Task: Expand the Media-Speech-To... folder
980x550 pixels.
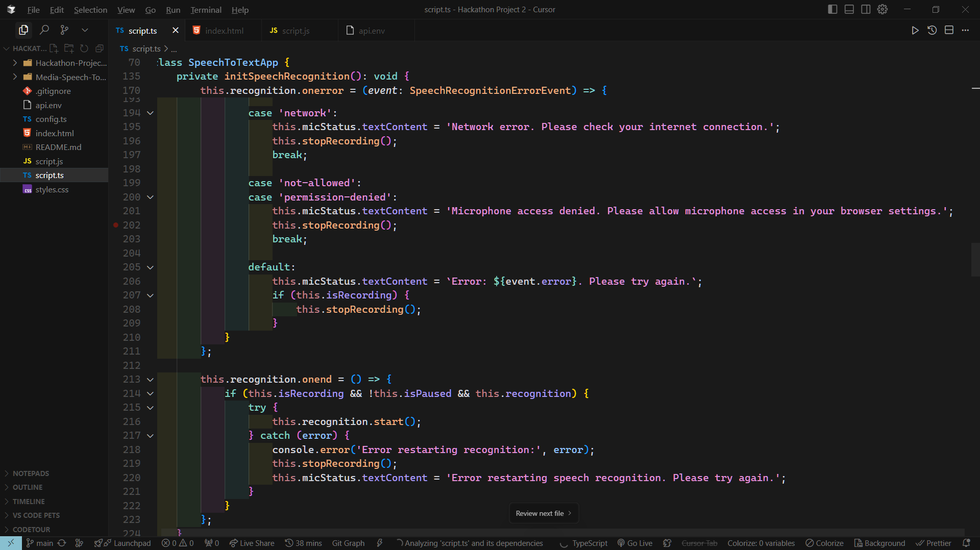Action: click(x=15, y=77)
